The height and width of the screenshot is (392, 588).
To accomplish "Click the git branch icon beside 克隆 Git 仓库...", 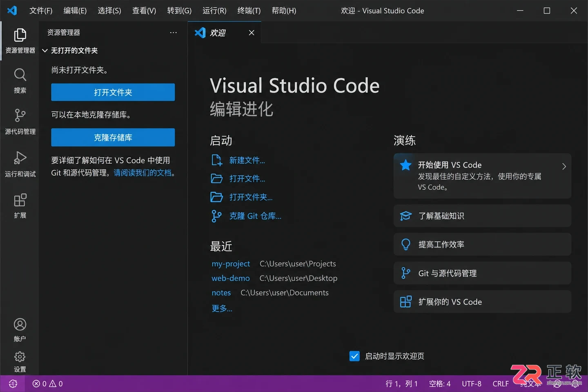I will (216, 216).
